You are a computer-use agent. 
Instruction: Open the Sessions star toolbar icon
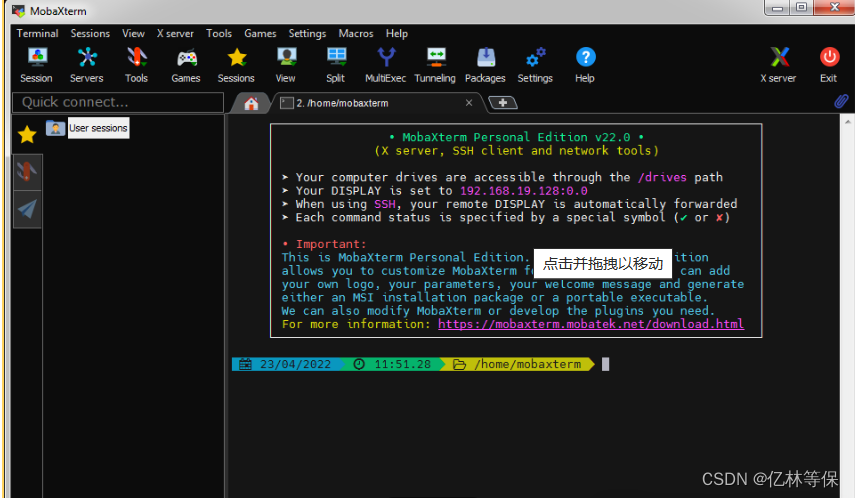tap(236, 65)
